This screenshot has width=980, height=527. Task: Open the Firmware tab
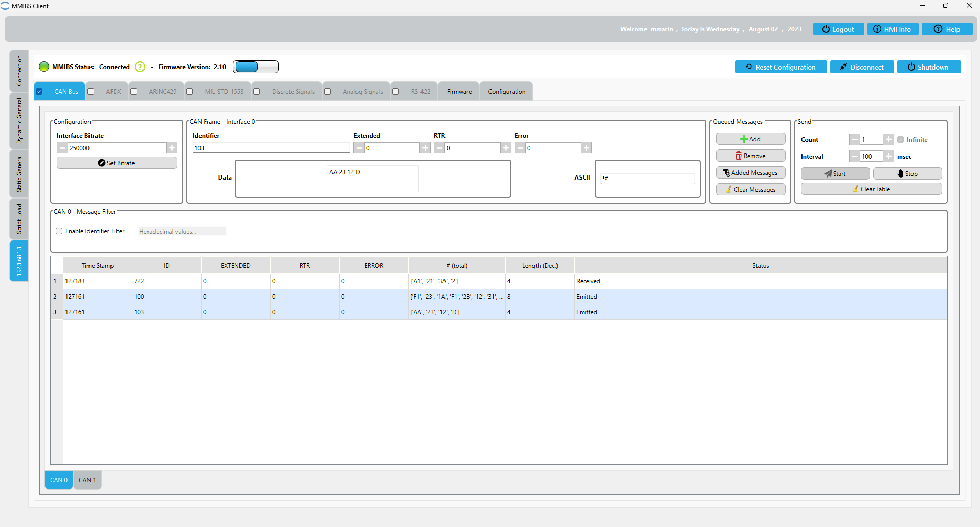(x=459, y=92)
